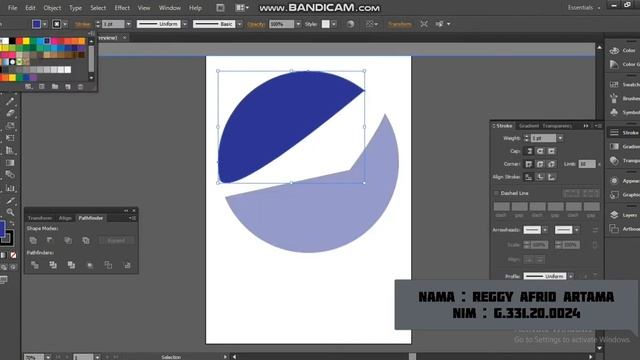The height and width of the screenshot is (360, 640).
Task: Pick the yellow swatch in Swatches panel
Action: tap(26, 41)
